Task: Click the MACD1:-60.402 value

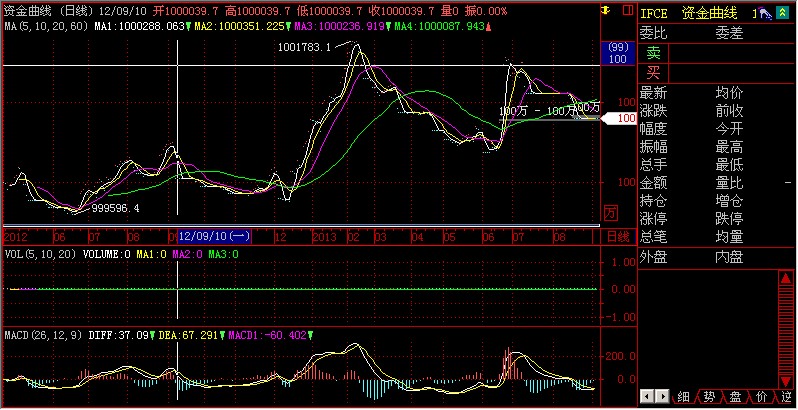Action: click(267, 336)
